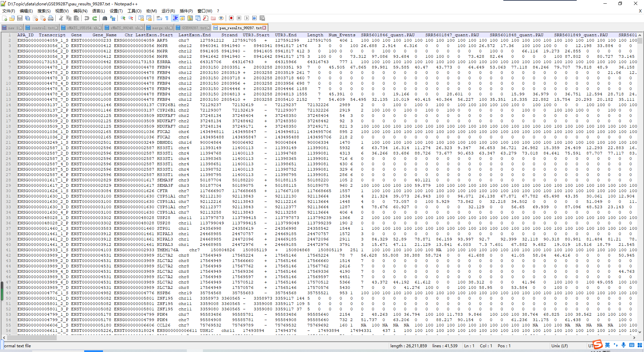Click the horizontal scrollbar right arrow
This screenshot has width=644, height=352.
634,338
